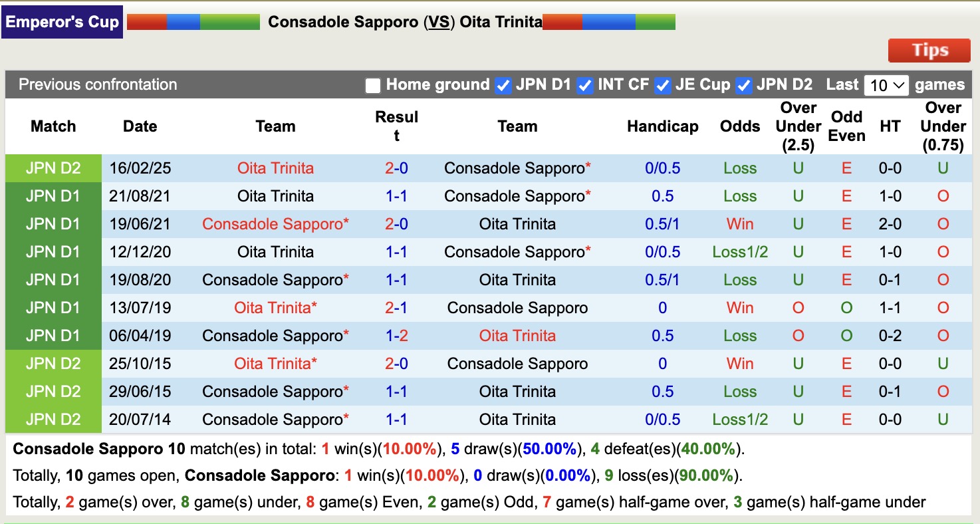Select the JPN D2 league badge on top row

pos(53,168)
